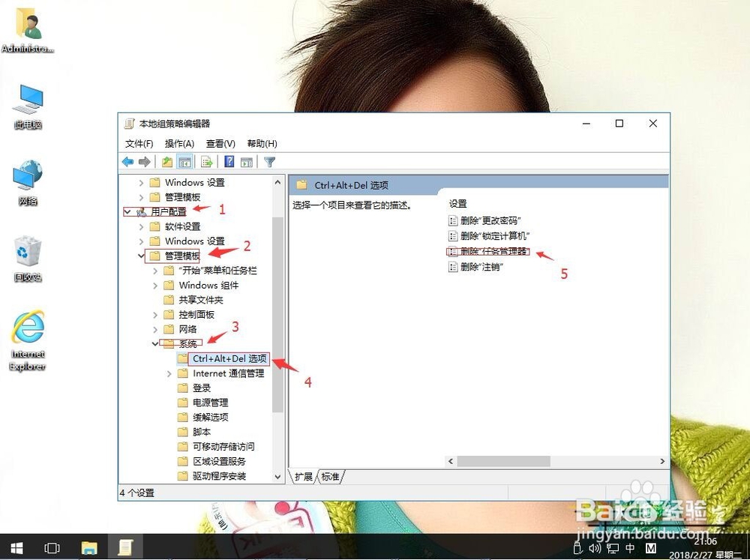This screenshot has width=750, height=560.
Task: Open the Windows Start button
Action: (16, 547)
